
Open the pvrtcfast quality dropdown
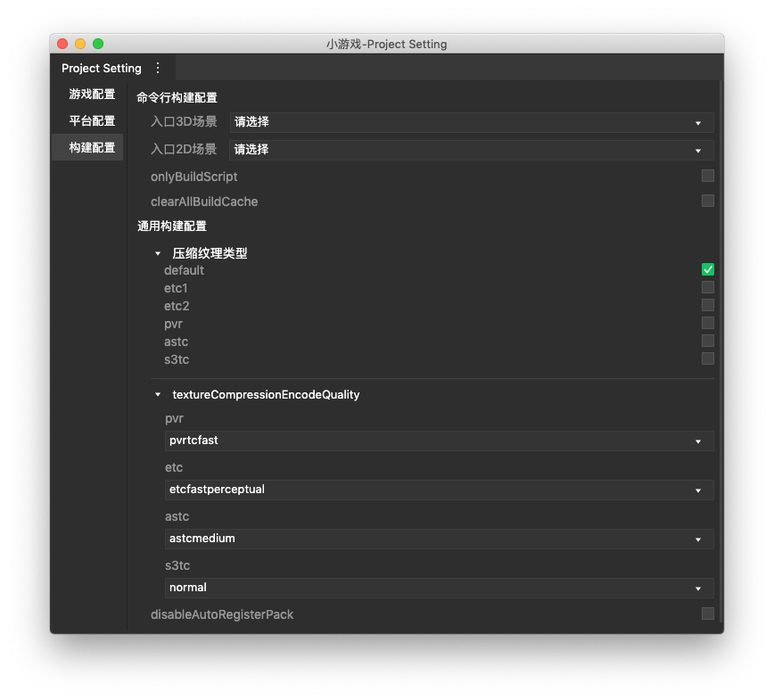439,441
